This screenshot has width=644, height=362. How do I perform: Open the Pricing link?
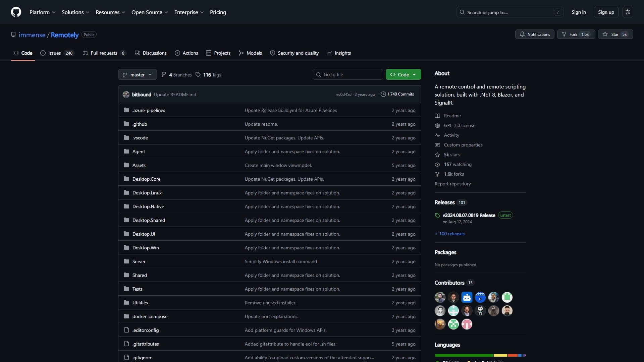pos(218,12)
